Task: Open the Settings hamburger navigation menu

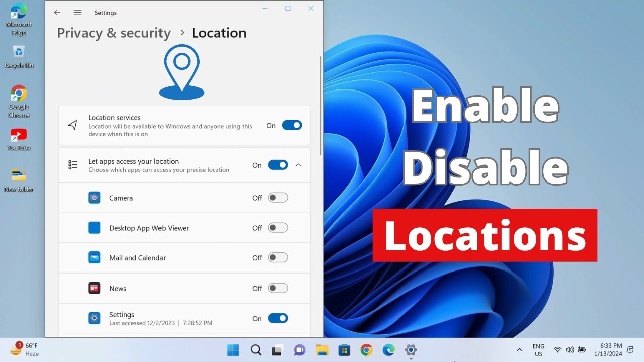Action: [77, 12]
